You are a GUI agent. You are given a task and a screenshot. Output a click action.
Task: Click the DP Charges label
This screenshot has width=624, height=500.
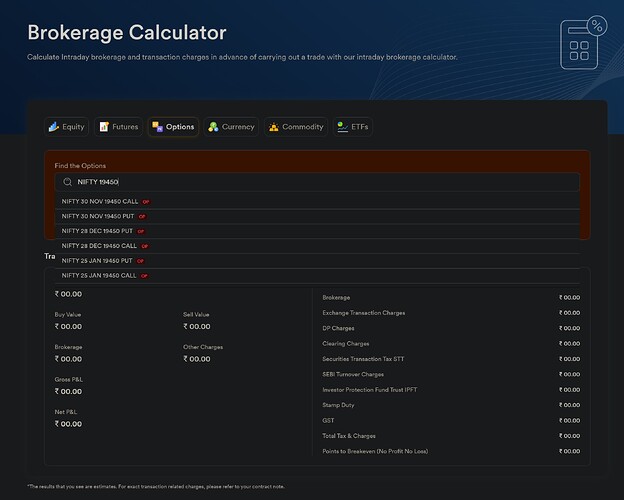(x=338, y=328)
